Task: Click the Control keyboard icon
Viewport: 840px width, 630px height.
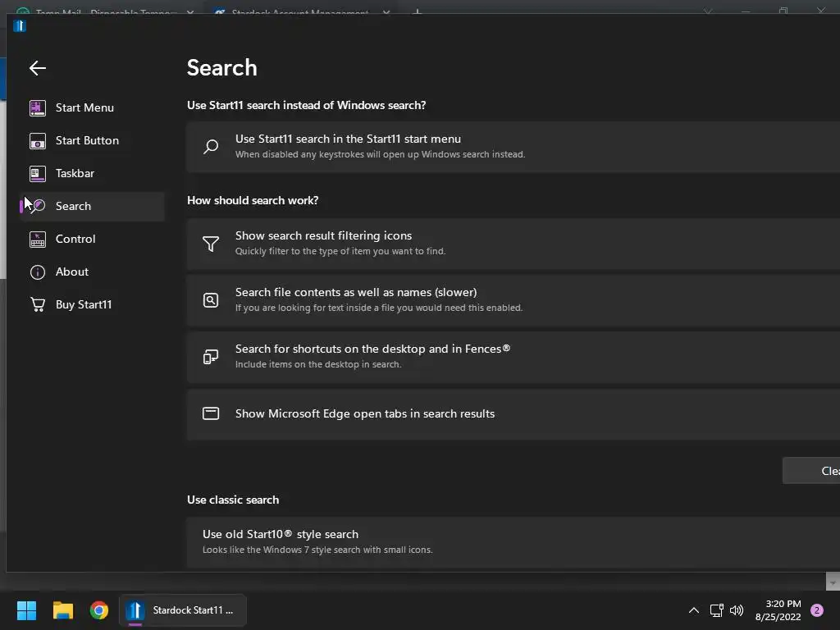Action: pyautogui.click(x=38, y=239)
